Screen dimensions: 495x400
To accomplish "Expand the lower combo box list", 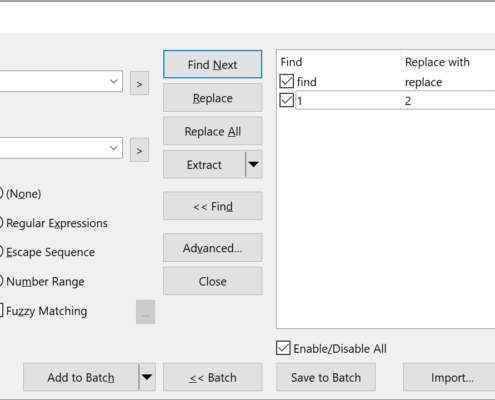I will [114, 148].
